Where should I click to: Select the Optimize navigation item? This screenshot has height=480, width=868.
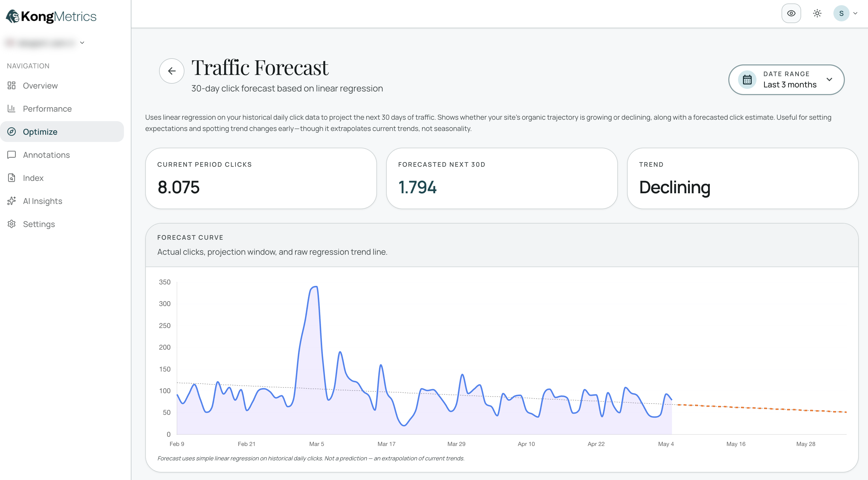[x=62, y=132]
